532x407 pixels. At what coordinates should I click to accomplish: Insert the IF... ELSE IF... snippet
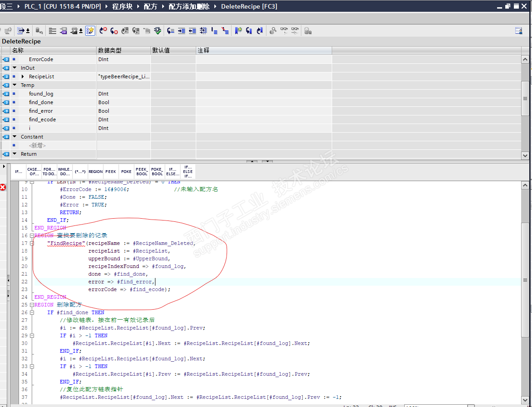188,172
